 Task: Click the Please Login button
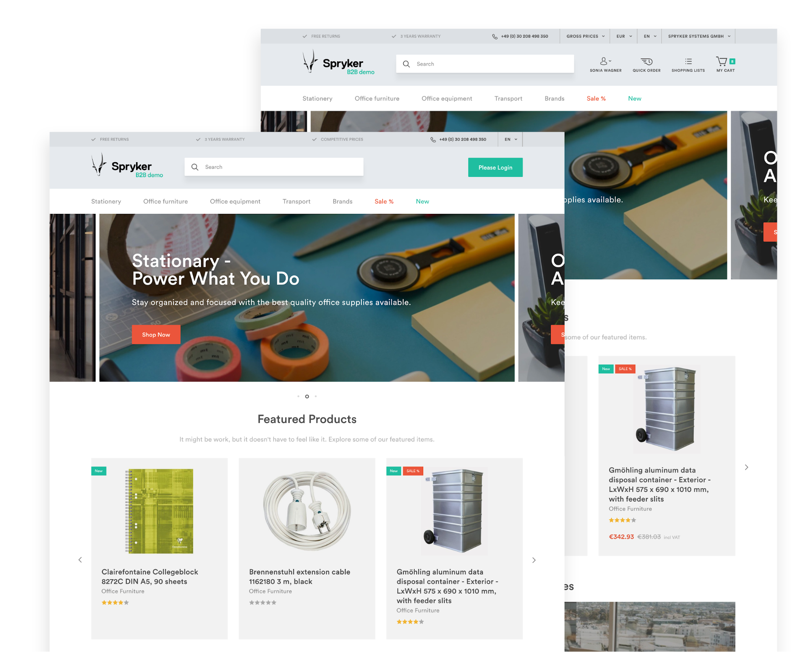click(x=495, y=167)
